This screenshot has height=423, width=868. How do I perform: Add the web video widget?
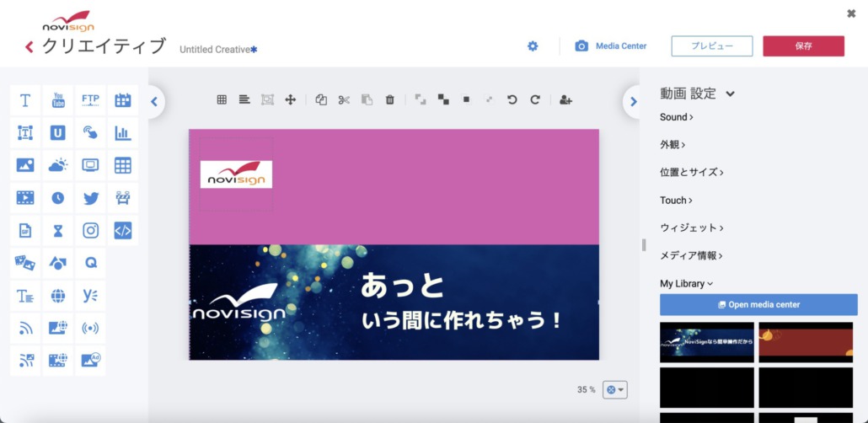click(57, 361)
